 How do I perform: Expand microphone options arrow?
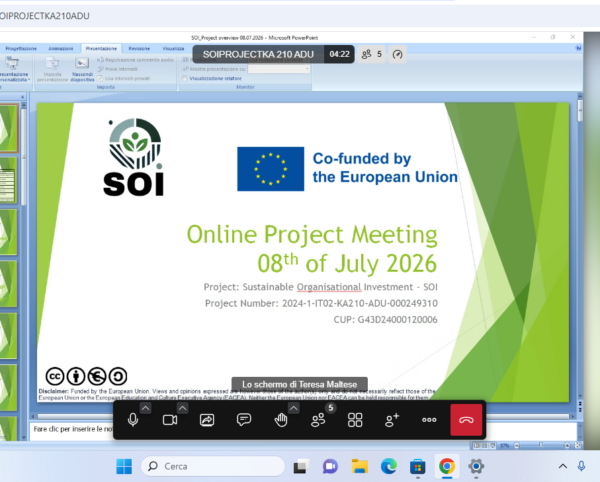point(145,408)
